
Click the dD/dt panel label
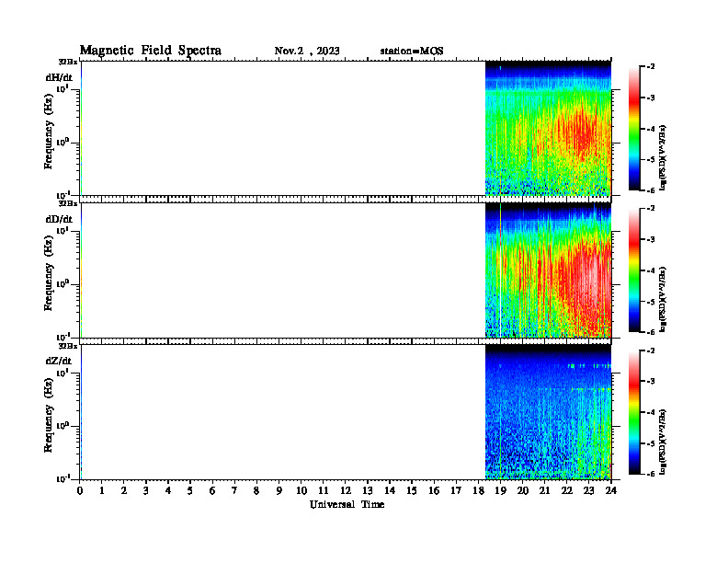[59, 219]
